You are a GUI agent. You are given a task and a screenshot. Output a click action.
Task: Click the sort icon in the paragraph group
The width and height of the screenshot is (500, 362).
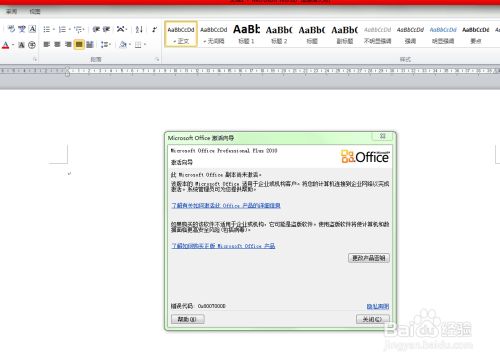pos(139,30)
